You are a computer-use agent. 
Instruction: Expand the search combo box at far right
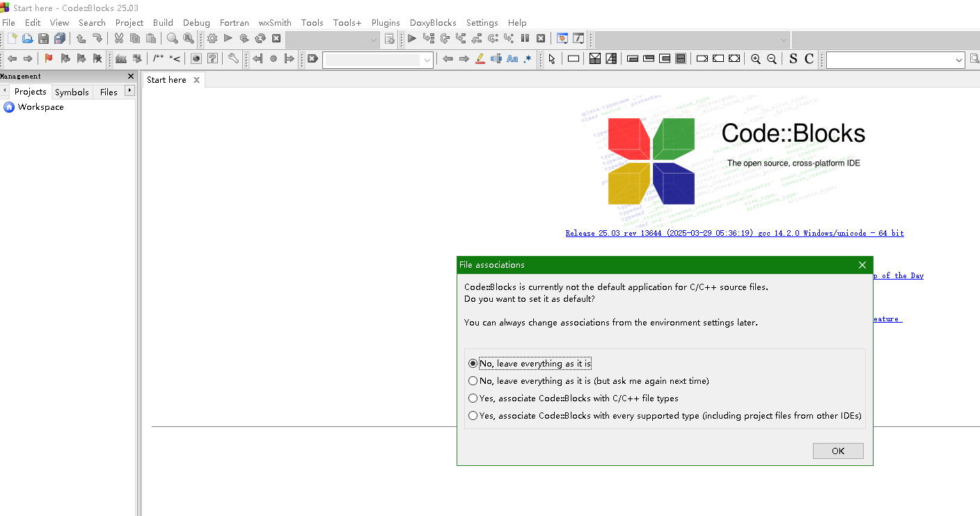958,60
